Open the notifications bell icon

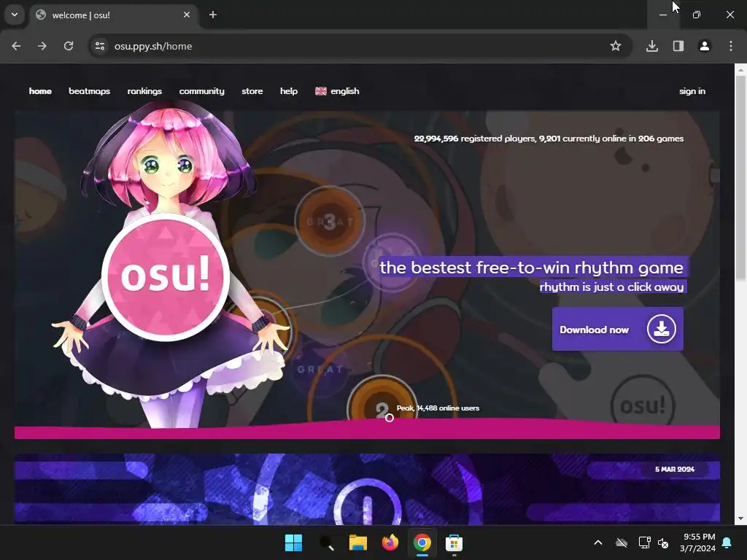pos(727,542)
